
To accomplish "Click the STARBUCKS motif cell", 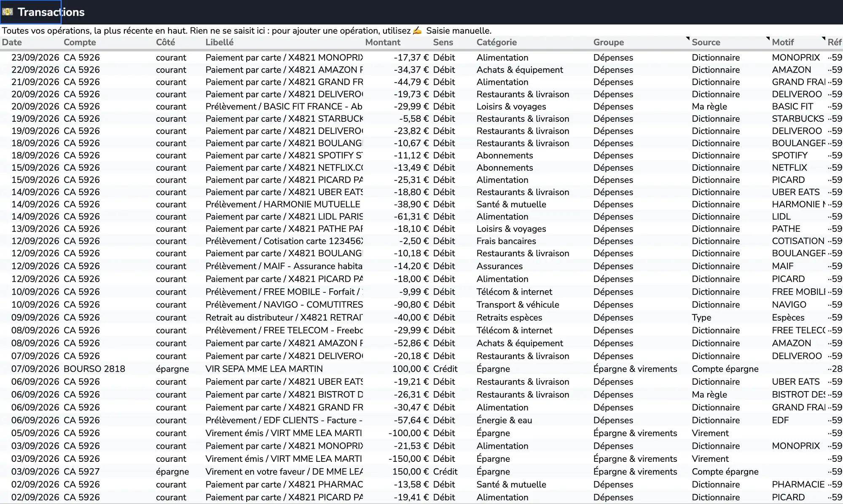I will click(x=798, y=119).
